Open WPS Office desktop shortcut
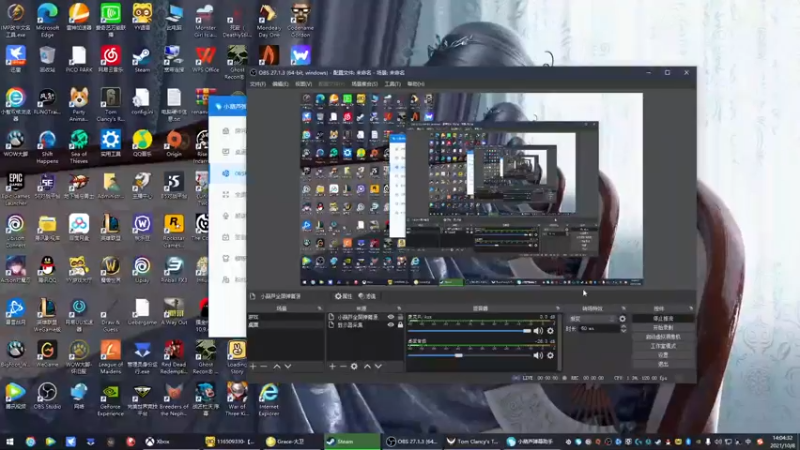800x450 pixels. click(206, 60)
